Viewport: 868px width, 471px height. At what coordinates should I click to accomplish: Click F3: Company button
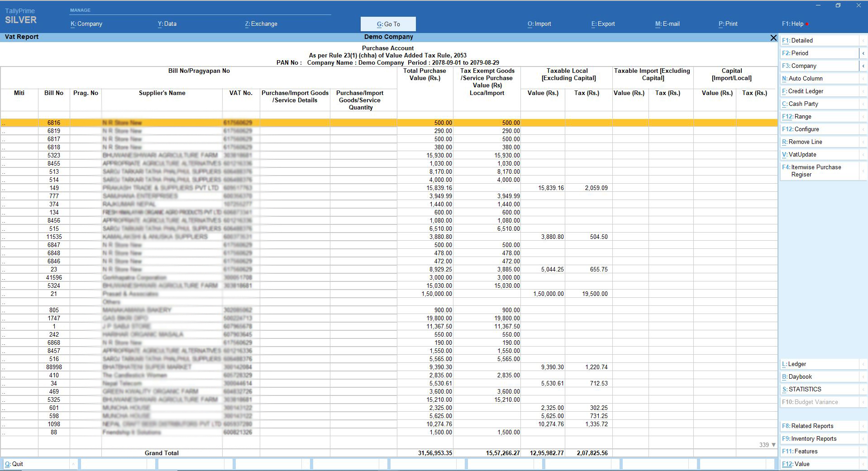coord(819,66)
